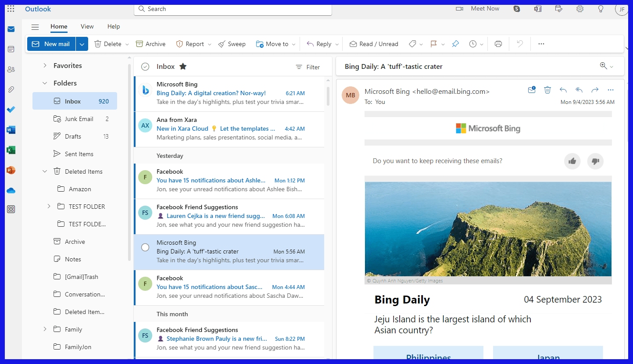Select the Bing Daily 'tuff'-tastic crater checkbox circle
This screenshot has height=364, width=633.
click(x=145, y=247)
